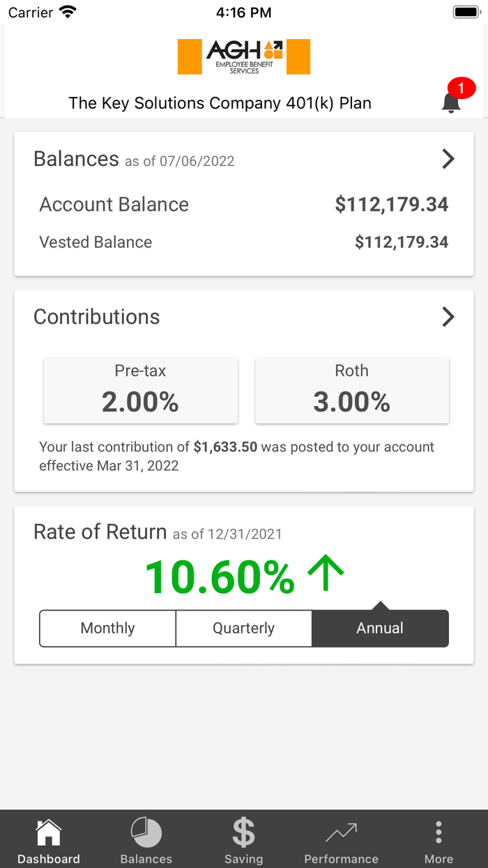Switch to Quarterly rate of return

click(x=243, y=628)
